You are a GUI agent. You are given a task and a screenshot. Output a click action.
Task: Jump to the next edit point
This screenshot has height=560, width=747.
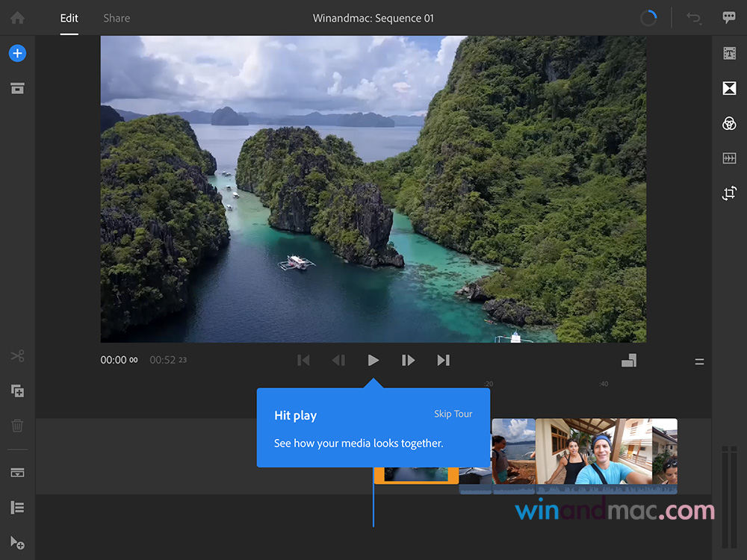[443, 360]
